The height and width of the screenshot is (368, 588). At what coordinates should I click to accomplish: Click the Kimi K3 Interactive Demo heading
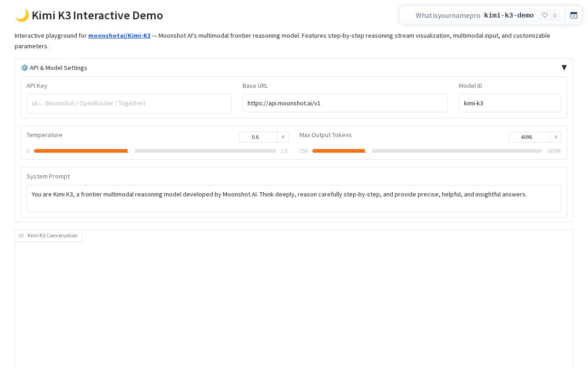click(97, 15)
